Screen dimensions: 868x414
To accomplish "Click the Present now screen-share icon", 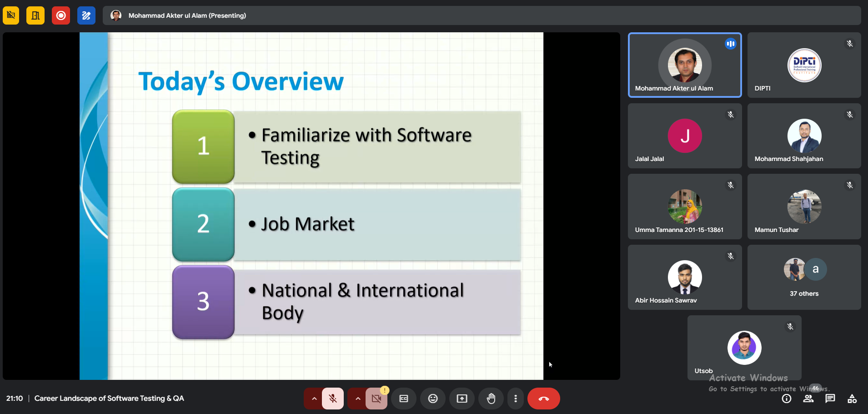I will 462,399.
